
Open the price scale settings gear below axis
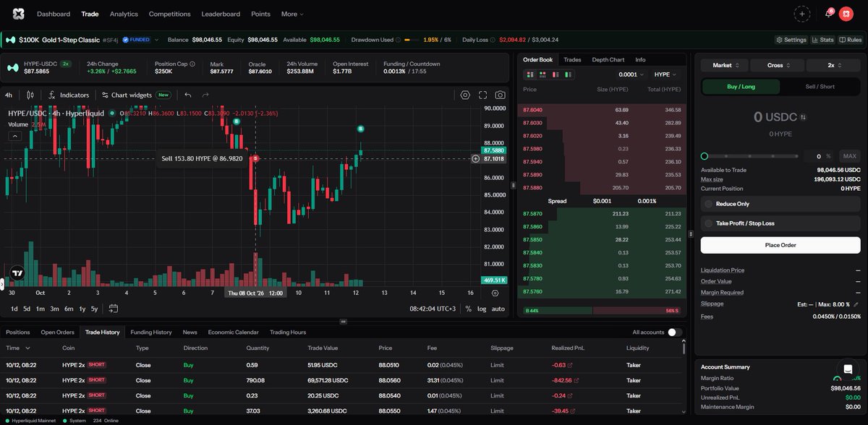click(495, 293)
